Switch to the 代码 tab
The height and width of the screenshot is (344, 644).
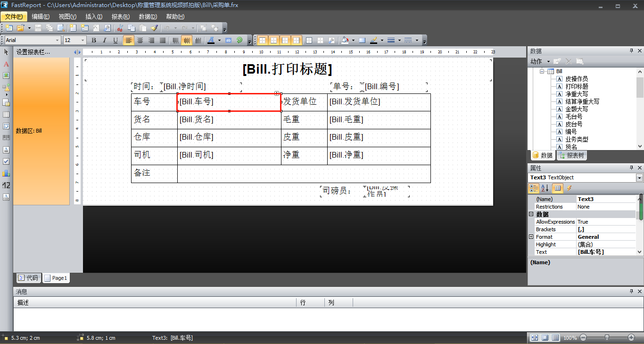tap(28, 278)
